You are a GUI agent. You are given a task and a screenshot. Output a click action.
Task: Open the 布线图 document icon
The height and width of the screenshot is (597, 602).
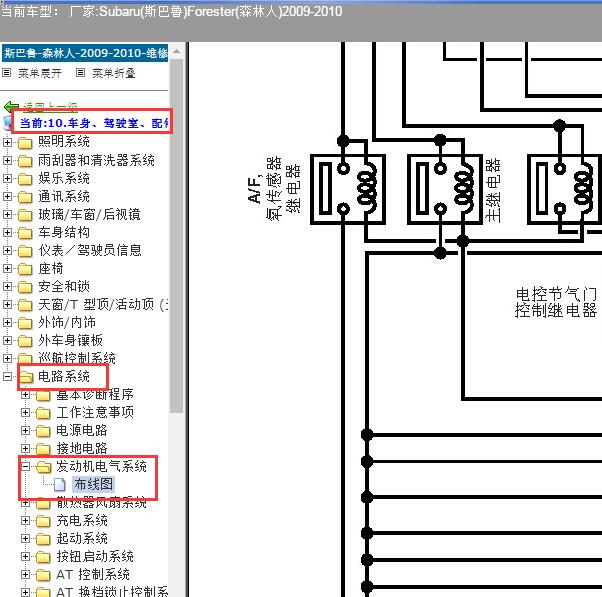click(60, 485)
